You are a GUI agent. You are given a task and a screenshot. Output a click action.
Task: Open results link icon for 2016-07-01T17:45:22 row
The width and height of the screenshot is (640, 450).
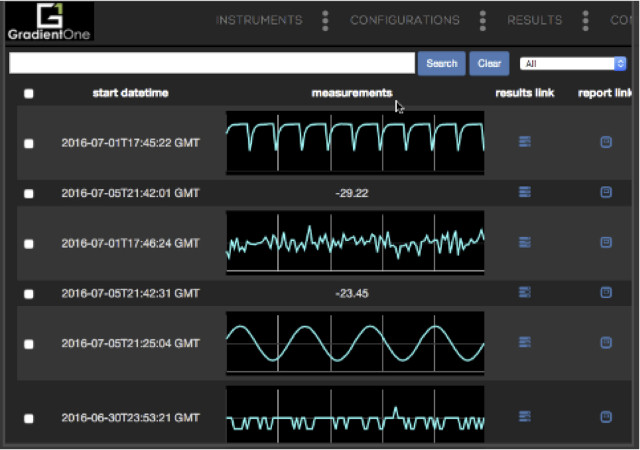525,143
